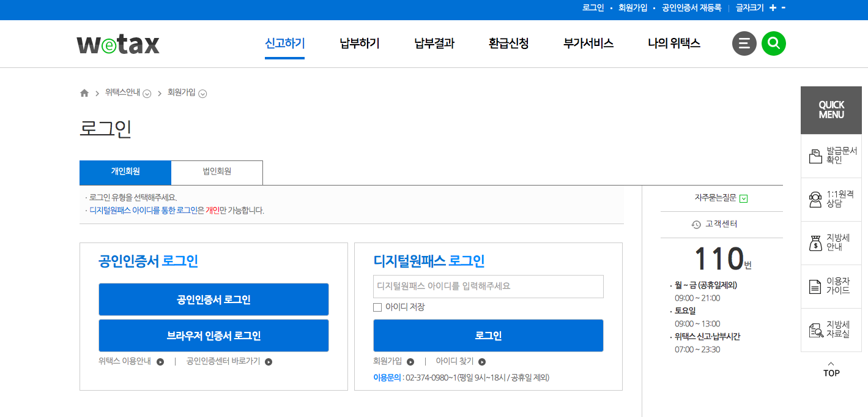This screenshot has width=868, height=417.
Task: Open the 납부결과 menu
Action: click(434, 43)
